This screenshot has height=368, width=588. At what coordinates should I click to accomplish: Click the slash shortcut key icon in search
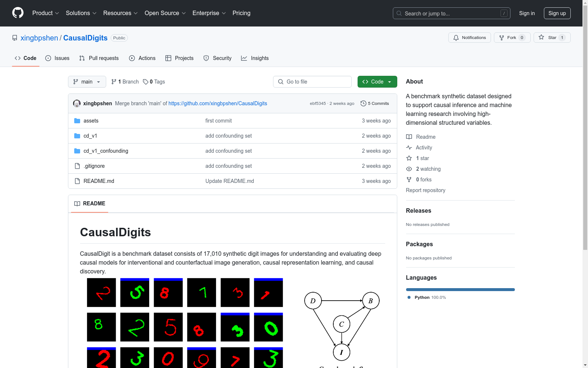click(x=504, y=13)
